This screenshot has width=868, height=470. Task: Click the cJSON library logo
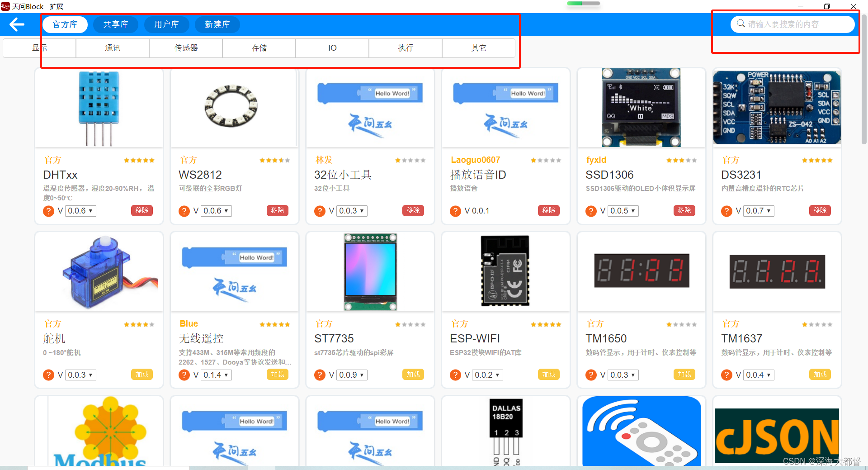point(777,436)
